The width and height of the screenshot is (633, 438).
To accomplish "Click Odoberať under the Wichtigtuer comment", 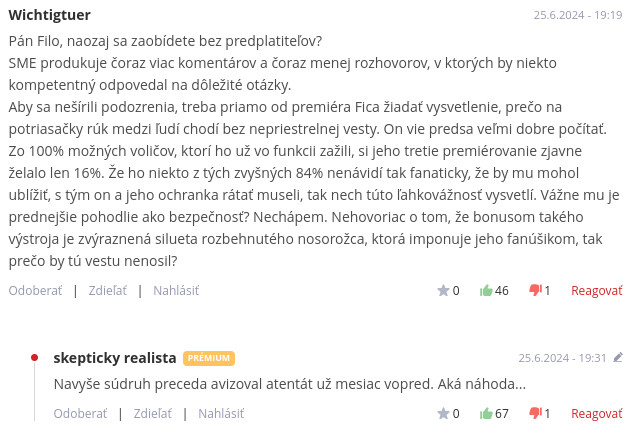I will [x=35, y=291].
